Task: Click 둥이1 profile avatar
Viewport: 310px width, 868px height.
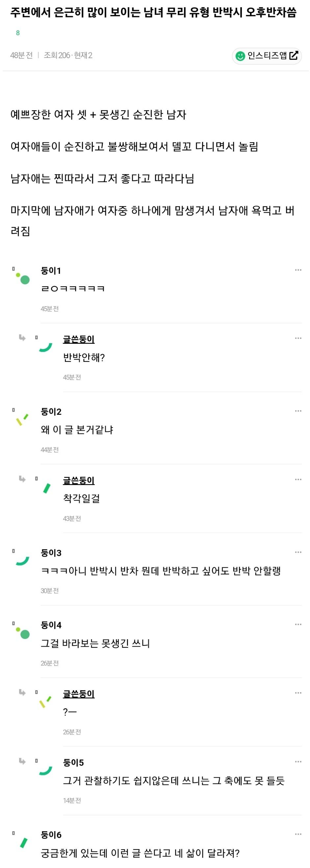Action: [23, 278]
